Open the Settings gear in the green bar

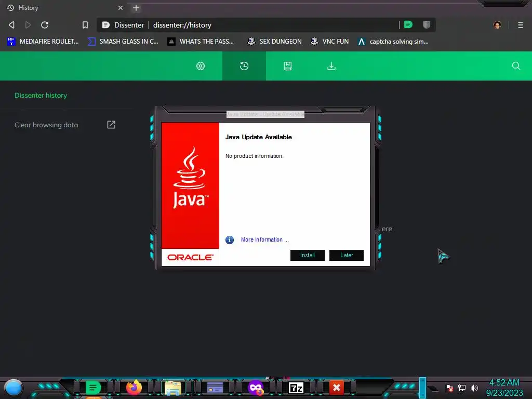[201, 66]
